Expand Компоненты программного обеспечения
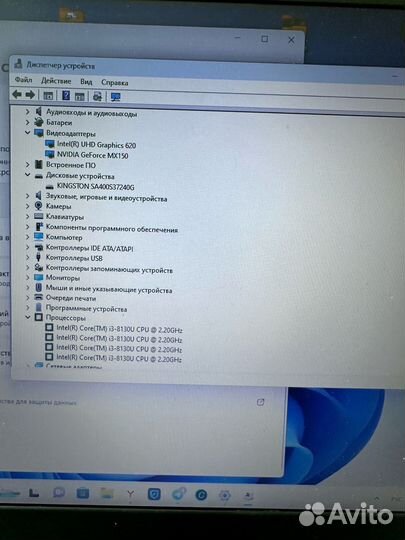Screen dimensions: 405x540 27,227
